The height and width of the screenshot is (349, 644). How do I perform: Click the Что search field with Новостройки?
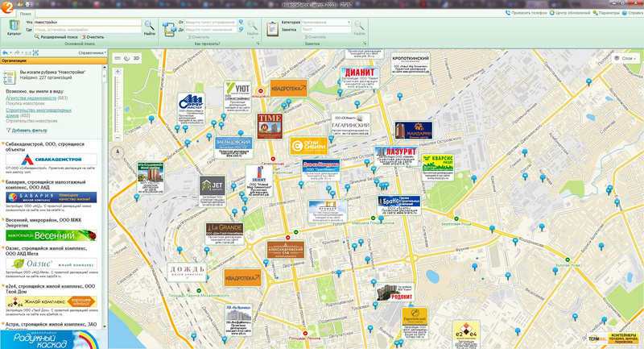coord(87,23)
